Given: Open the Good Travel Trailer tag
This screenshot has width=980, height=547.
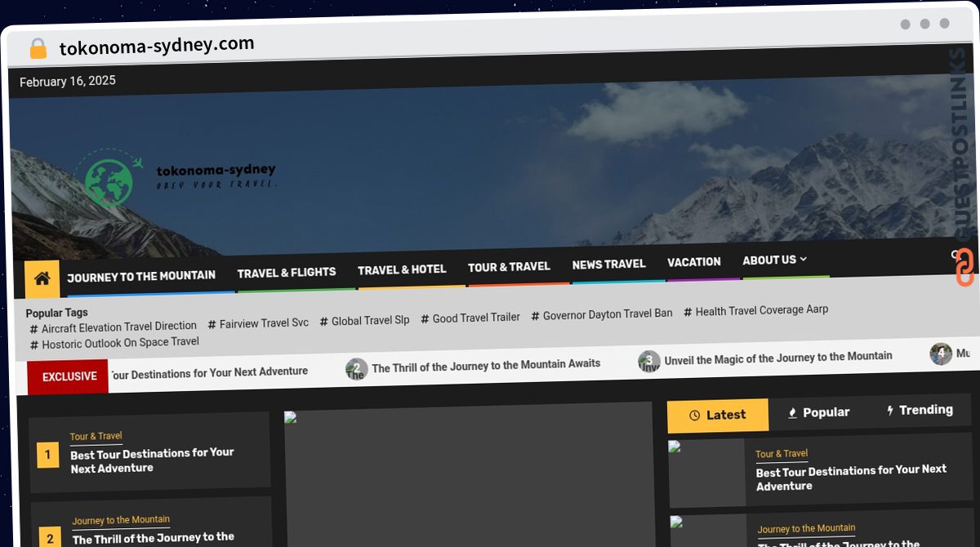Looking at the screenshot, I should pyautogui.click(x=476, y=318).
